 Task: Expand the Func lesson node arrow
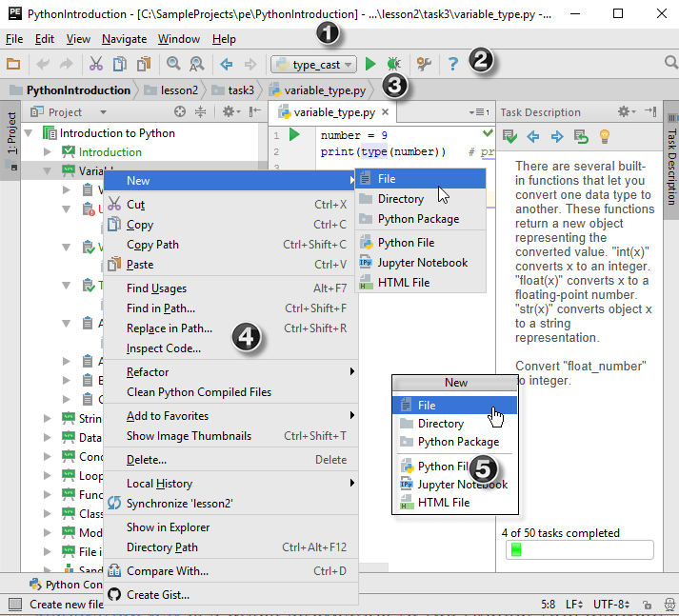48,494
